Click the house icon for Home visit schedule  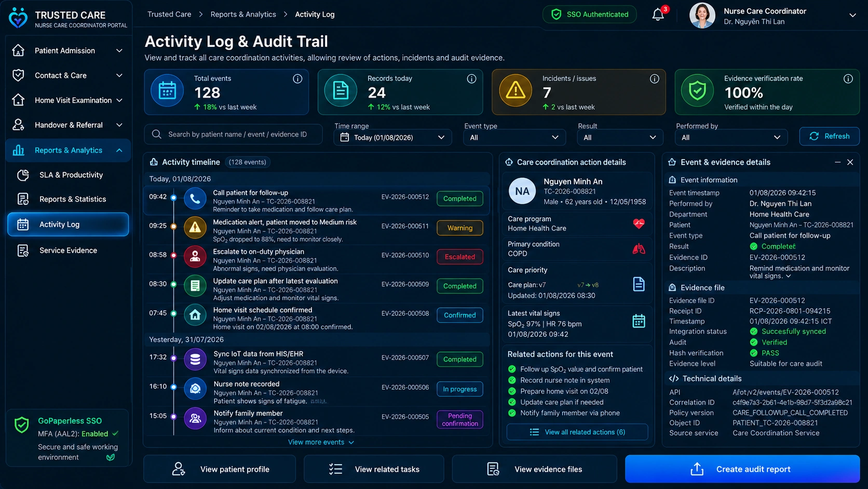coord(195,315)
